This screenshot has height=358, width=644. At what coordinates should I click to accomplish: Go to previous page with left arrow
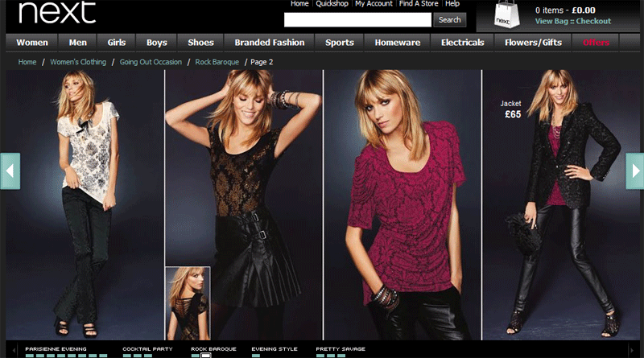(10, 171)
